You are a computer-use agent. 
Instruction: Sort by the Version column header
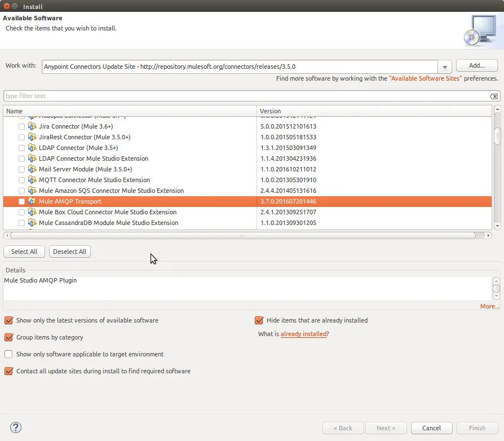[374, 111]
